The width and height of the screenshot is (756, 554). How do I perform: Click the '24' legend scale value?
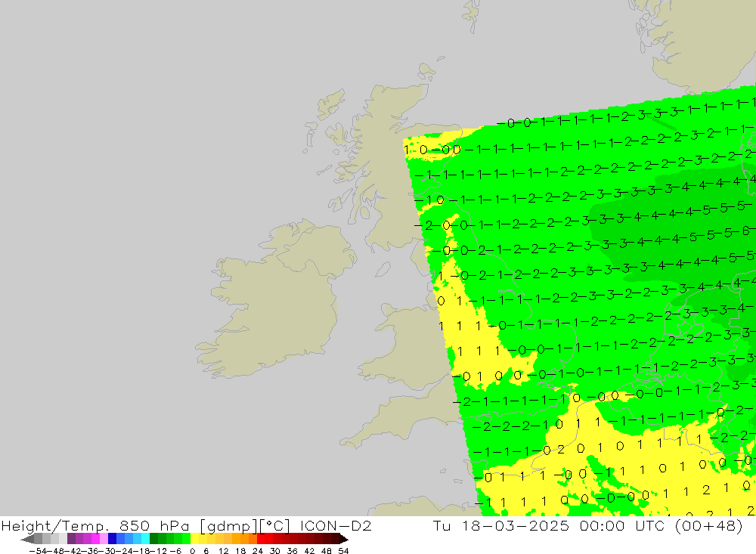coord(258,551)
